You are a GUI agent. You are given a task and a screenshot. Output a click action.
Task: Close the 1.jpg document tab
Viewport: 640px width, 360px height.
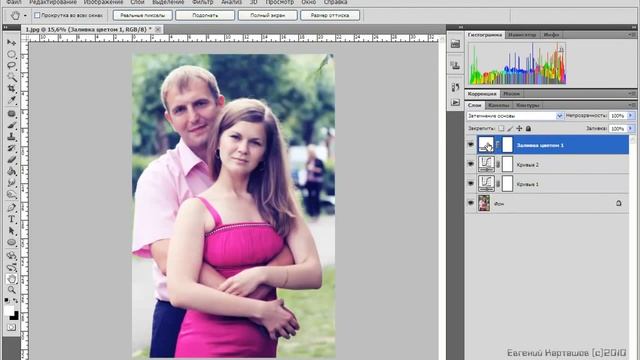pos(158,29)
